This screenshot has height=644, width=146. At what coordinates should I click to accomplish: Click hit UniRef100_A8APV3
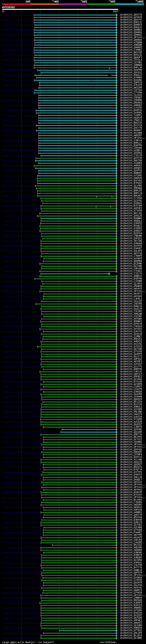[x=131, y=590]
